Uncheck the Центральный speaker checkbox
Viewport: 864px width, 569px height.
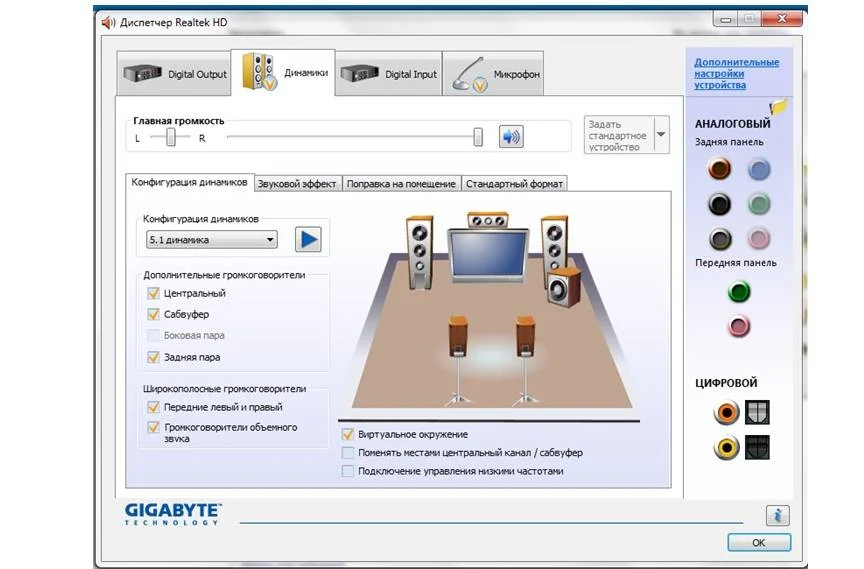[x=153, y=293]
